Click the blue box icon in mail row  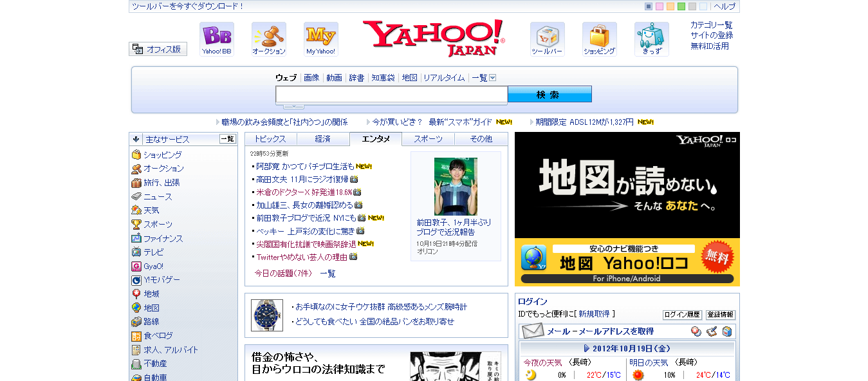(726, 331)
